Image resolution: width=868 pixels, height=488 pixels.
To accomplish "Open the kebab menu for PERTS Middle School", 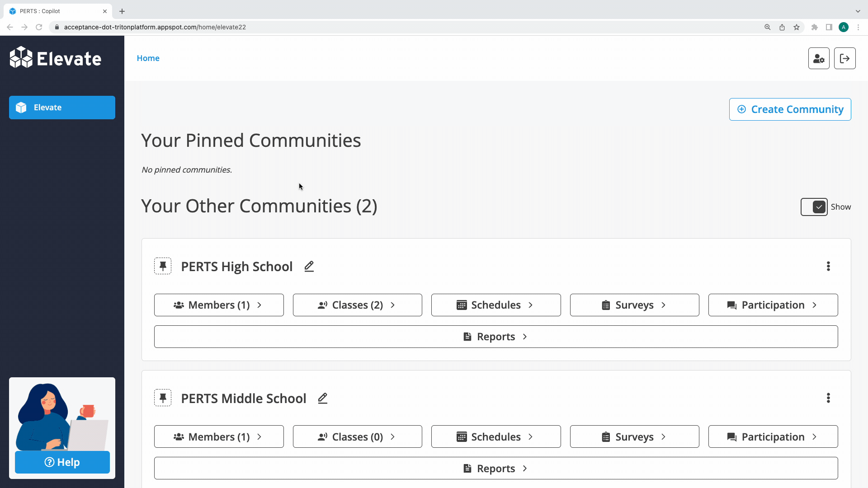I will click(828, 398).
